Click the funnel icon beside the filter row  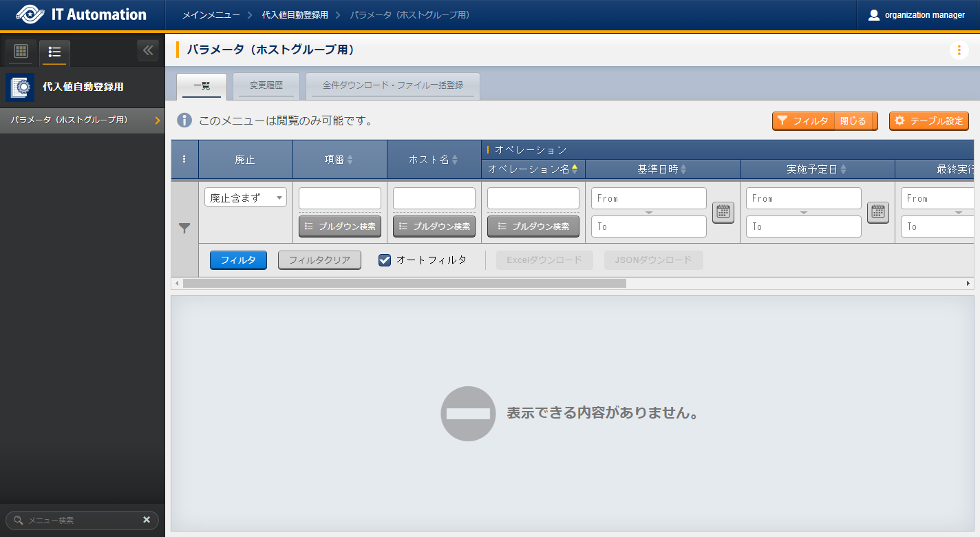(x=184, y=228)
